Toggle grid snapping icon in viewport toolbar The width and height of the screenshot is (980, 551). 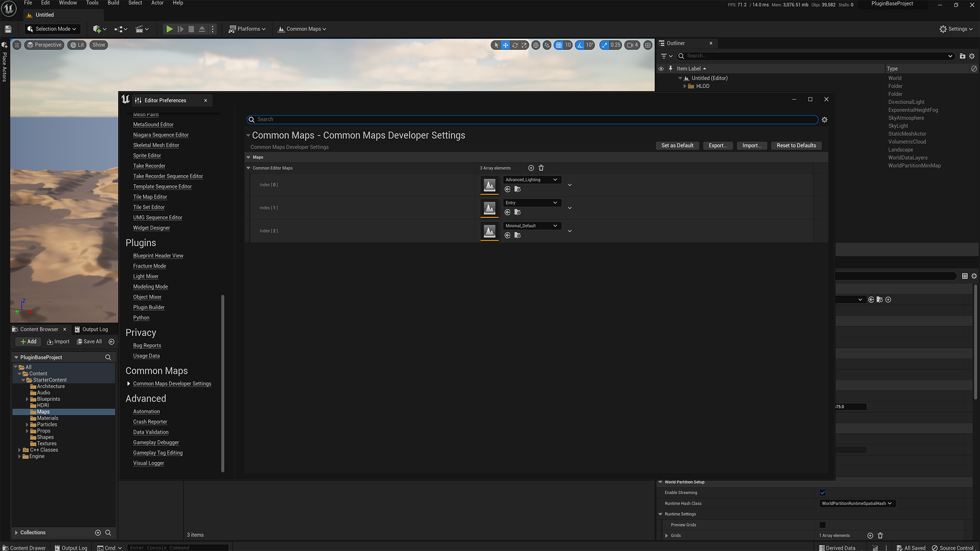click(559, 45)
